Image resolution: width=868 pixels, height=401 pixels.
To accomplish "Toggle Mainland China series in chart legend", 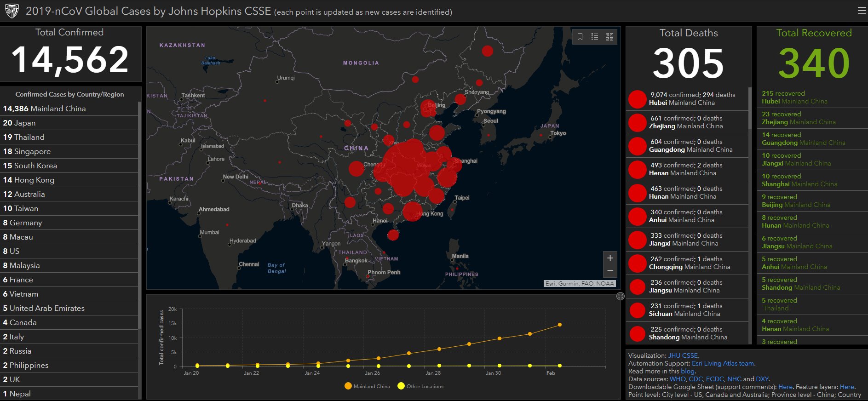I will (367, 386).
